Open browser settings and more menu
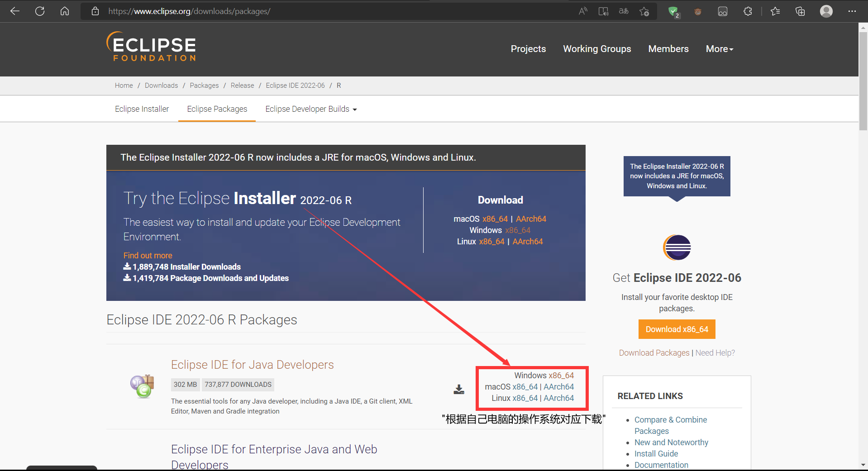This screenshot has height=471, width=868. tap(852, 11)
